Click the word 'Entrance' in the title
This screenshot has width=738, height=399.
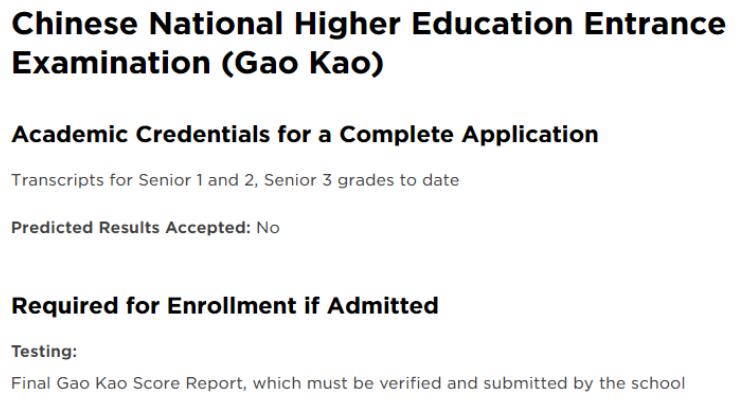pyautogui.click(x=655, y=24)
